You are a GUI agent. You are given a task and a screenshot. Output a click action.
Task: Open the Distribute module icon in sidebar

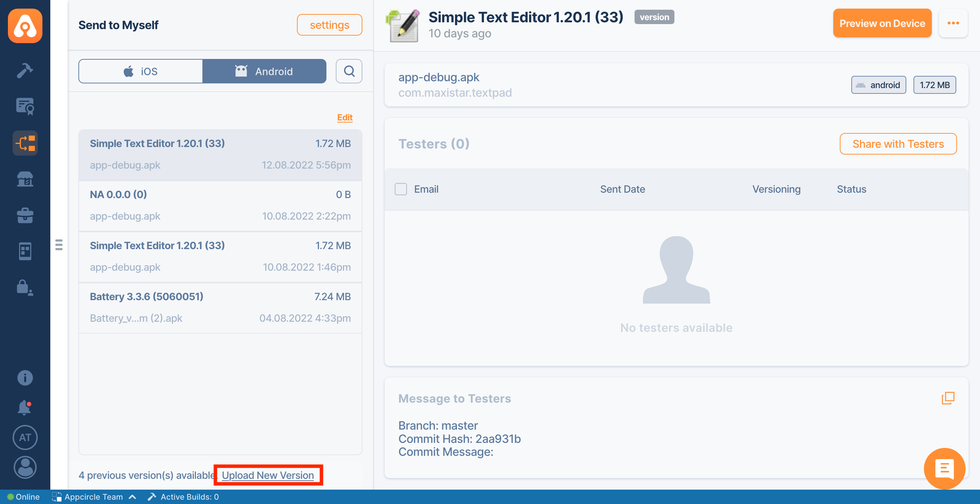[25, 143]
